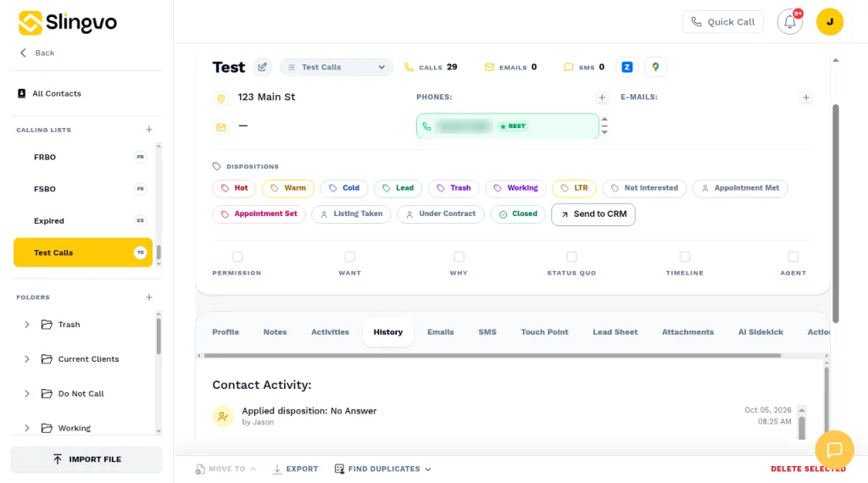
Task: Switch to the Notes tab
Action: pos(275,332)
